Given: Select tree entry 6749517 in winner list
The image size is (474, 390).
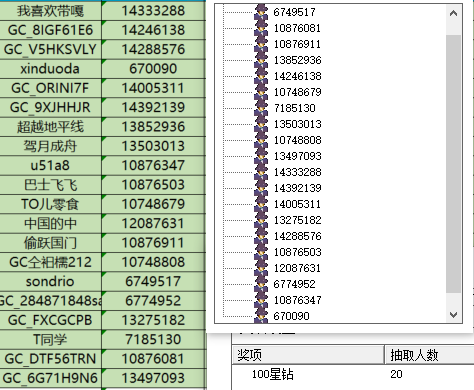Looking at the screenshot, I should [294, 12].
